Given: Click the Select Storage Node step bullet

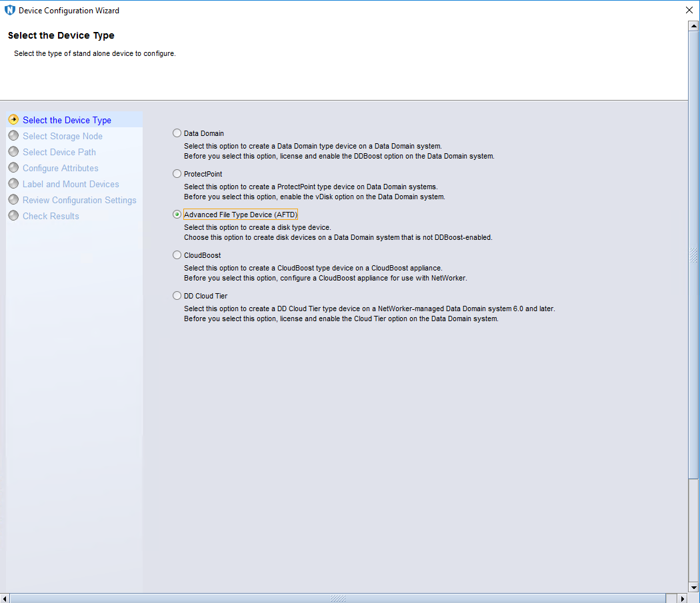Looking at the screenshot, I should pos(13,136).
